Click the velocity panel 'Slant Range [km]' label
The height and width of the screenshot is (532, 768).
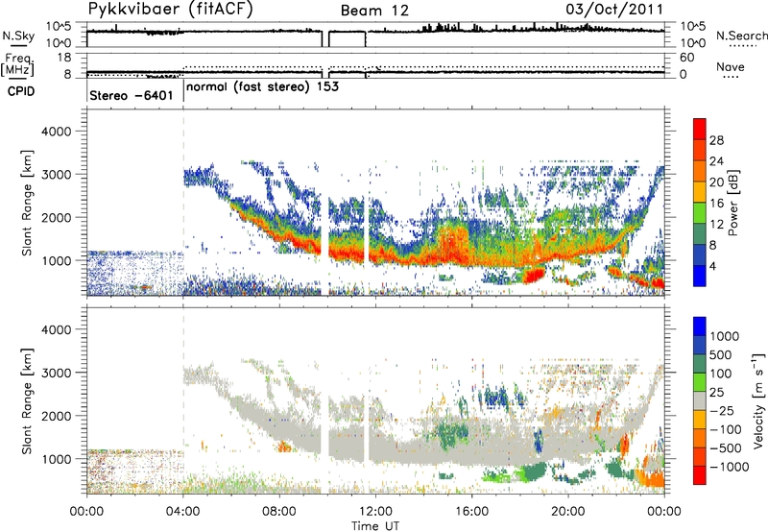pos(27,400)
